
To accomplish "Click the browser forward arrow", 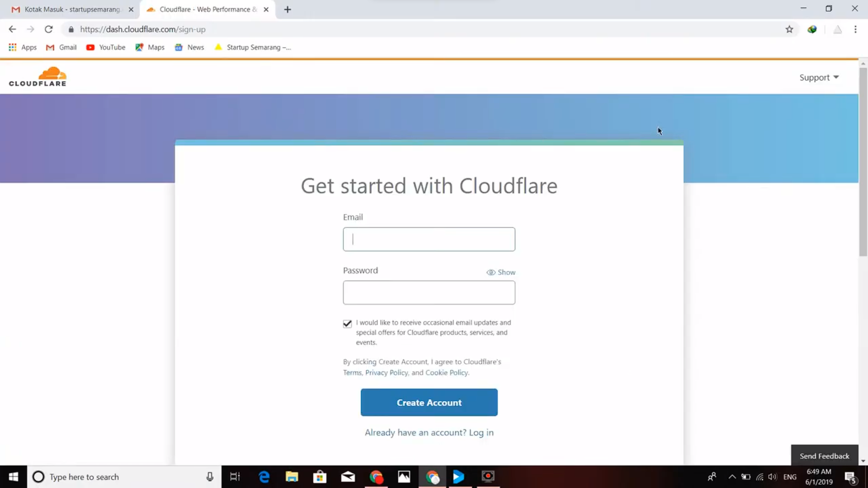I will click(x=30, y=29).
